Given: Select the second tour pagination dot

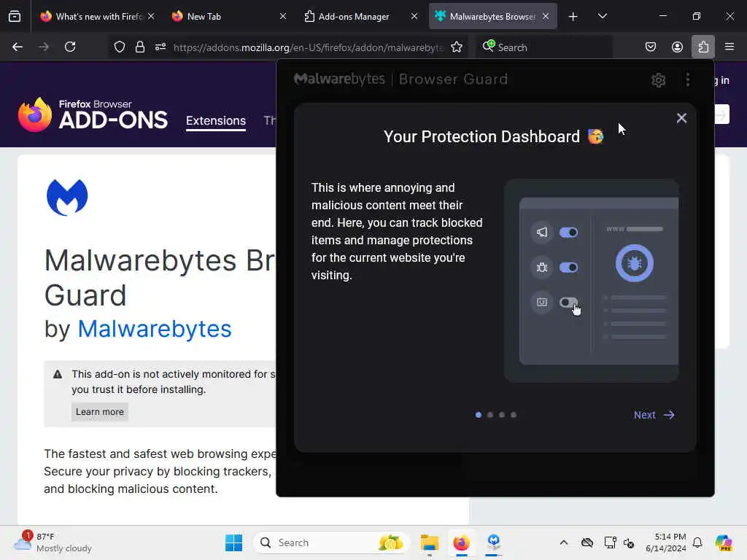Looking at the screenshot, I should click(490, 415).
